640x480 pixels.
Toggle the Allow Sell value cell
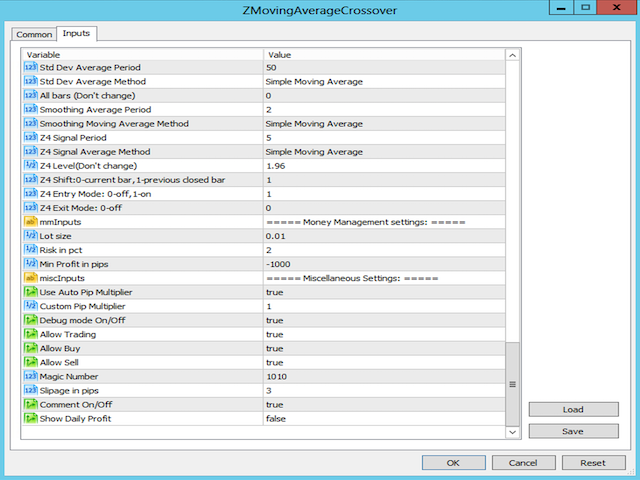tap(384, 362)
